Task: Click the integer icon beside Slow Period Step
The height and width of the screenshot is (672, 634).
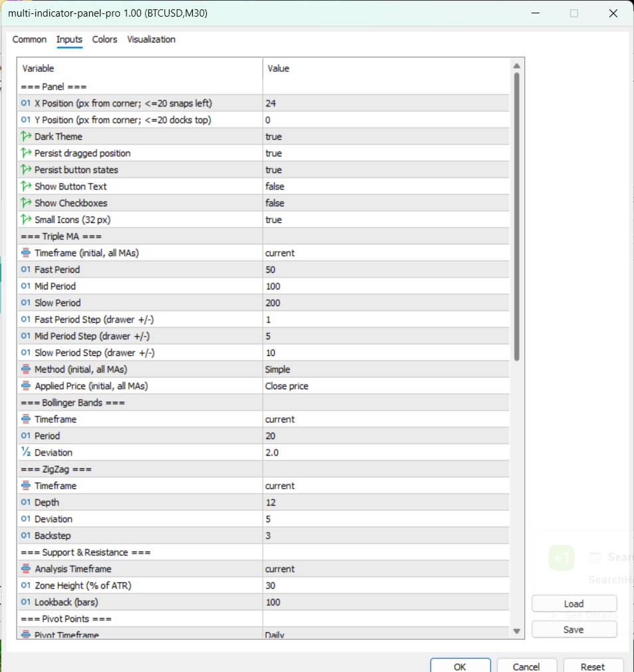Action: click(x=26, y=353)
